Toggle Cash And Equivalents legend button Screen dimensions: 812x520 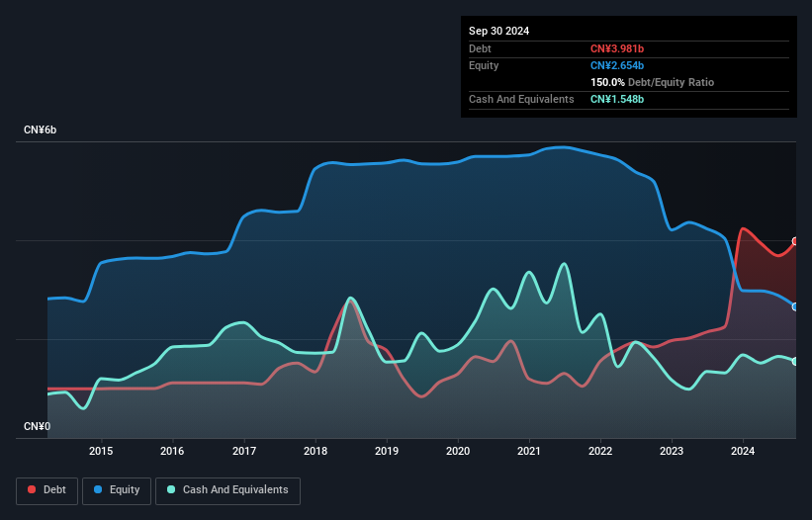click(227, 490)
